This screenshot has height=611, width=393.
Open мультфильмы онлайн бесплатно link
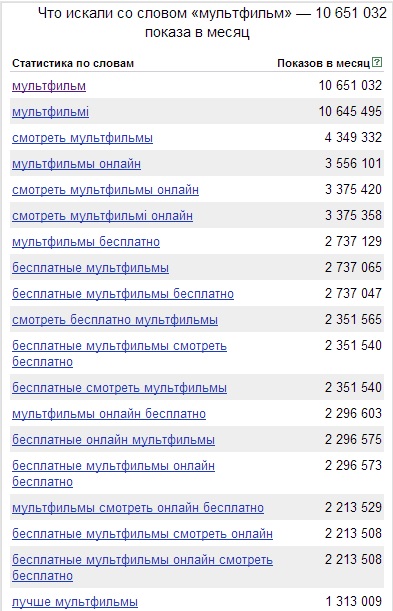(x=109, y=413)
